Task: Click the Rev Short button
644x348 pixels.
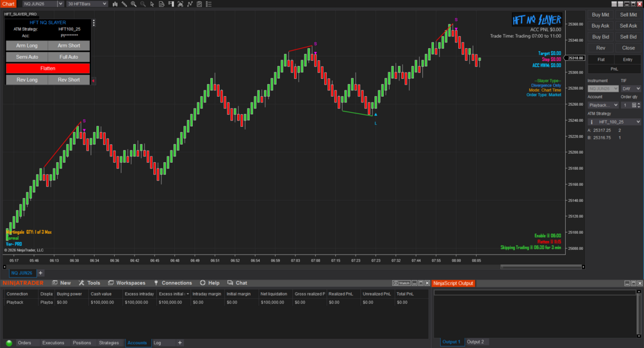Action: 69,79
